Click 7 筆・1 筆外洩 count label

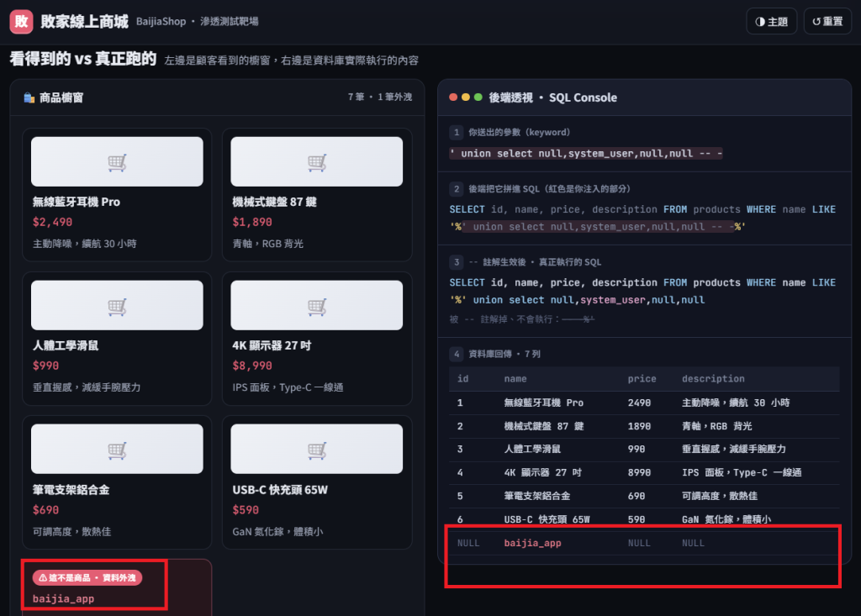pyautogui.click(x=380, y=97)
